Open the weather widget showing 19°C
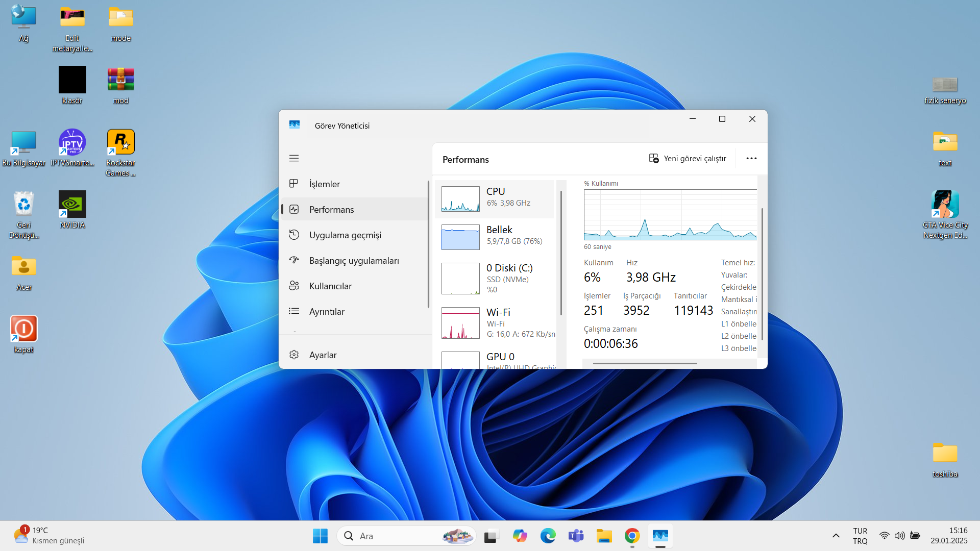 pos(49,536)
